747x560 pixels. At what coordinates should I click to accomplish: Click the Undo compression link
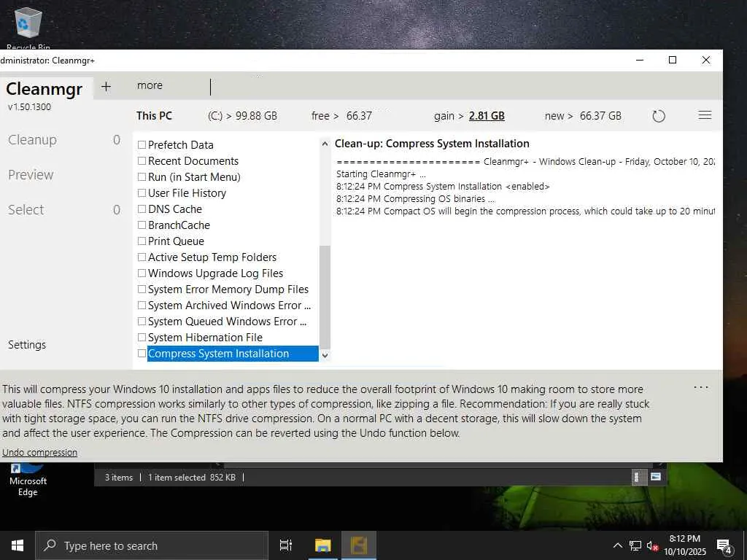coord(39,452)
